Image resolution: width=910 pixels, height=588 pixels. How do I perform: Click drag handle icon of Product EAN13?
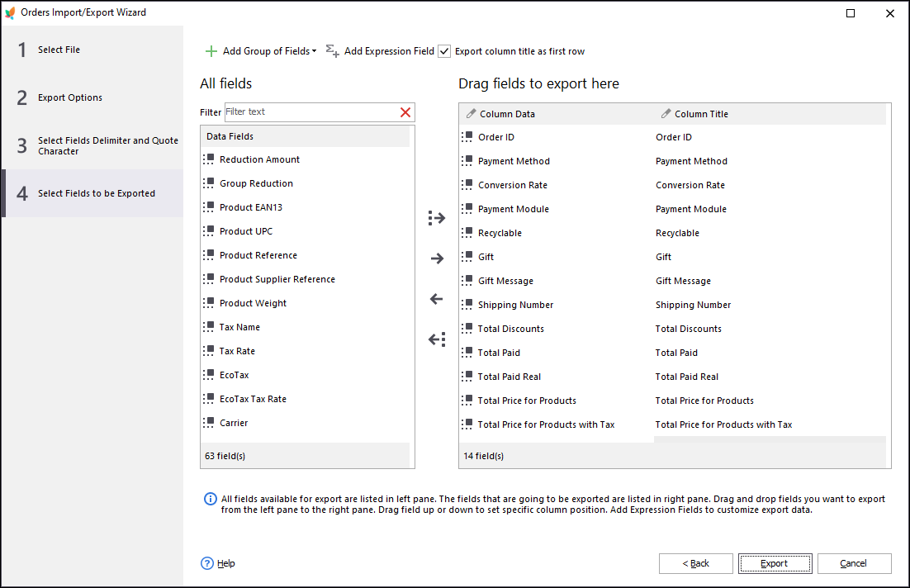[208, 206]
